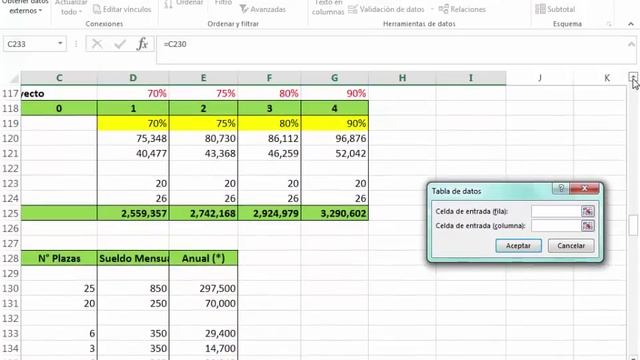Select column I header
This screenshot has width=640, height=360.
471,78
